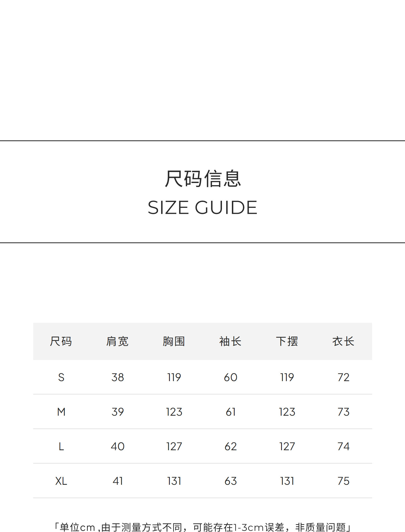The height and width of the screenshot is (532, 405).
Task: Click shoulder width value 38
Action: coord(118,377)
